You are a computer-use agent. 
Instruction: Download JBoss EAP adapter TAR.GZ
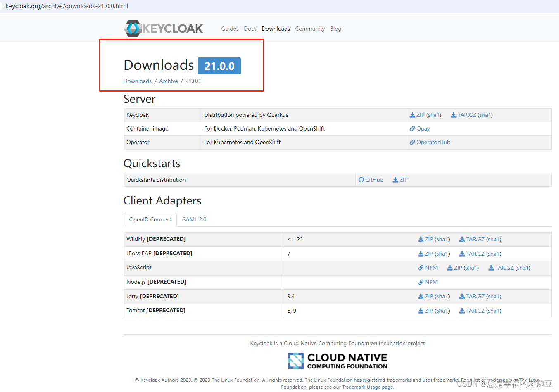pos(472,254)
